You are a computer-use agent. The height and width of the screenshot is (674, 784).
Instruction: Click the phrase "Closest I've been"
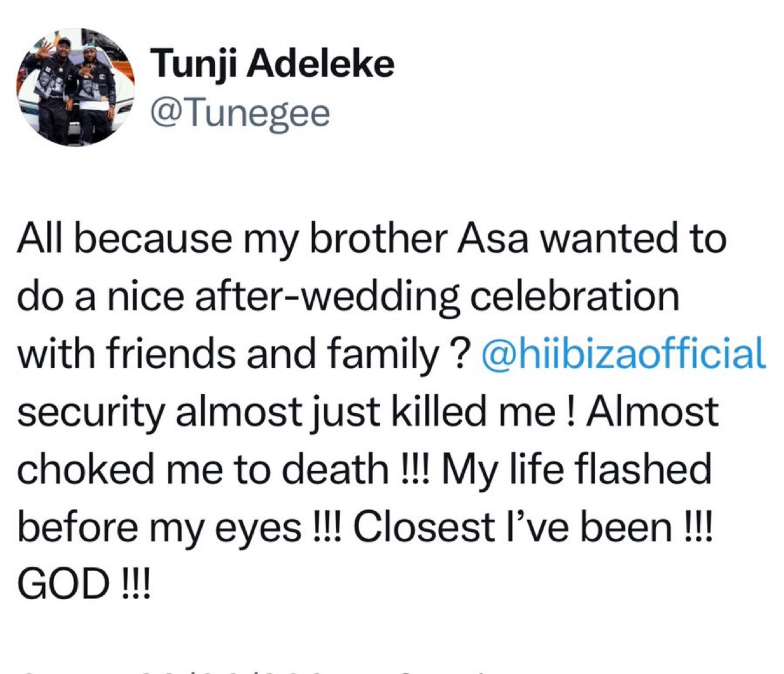click(x=512, y=527)
